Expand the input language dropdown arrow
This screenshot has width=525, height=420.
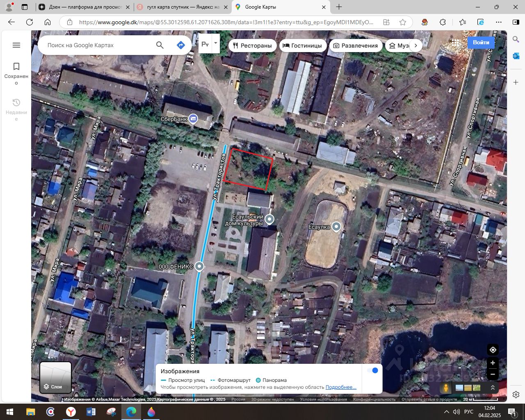click(215, 43)
